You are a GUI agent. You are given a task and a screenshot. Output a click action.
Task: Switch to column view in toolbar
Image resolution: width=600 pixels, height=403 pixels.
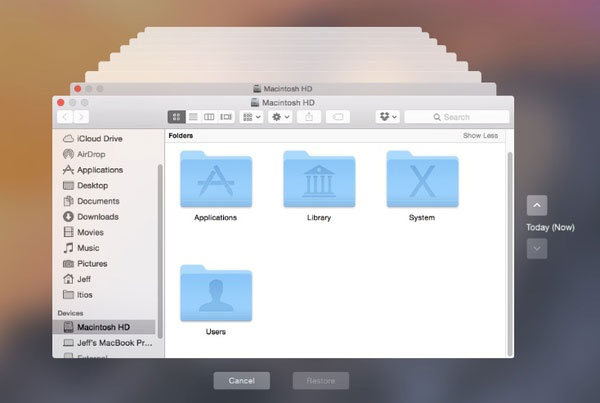coord(209,117)
